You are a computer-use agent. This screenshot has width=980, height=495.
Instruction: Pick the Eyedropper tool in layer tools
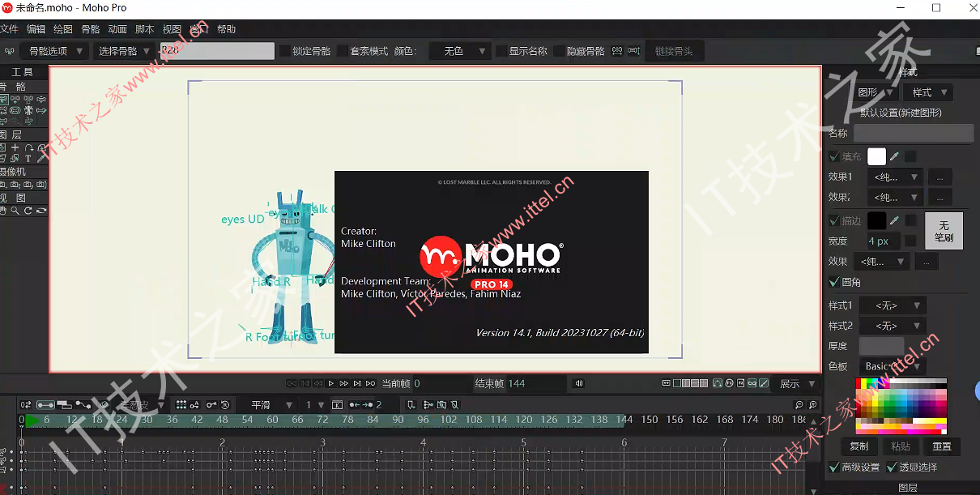click(x=41, y=159)
